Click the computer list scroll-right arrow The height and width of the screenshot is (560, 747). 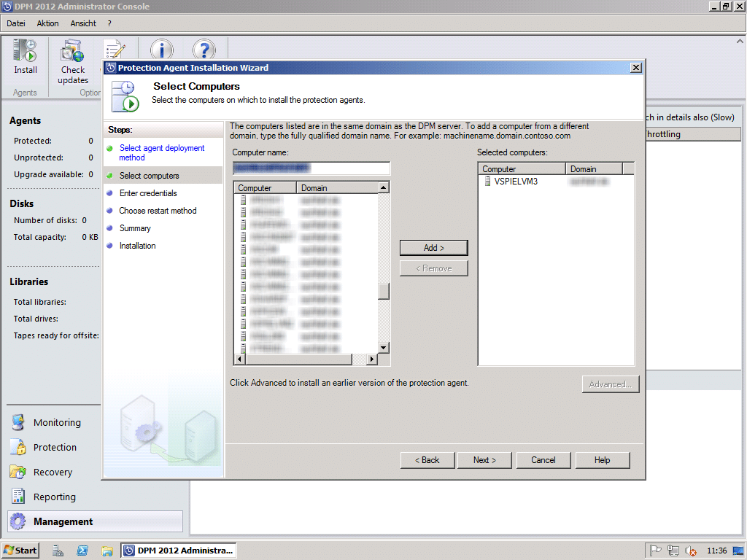(x=371, y=359)
